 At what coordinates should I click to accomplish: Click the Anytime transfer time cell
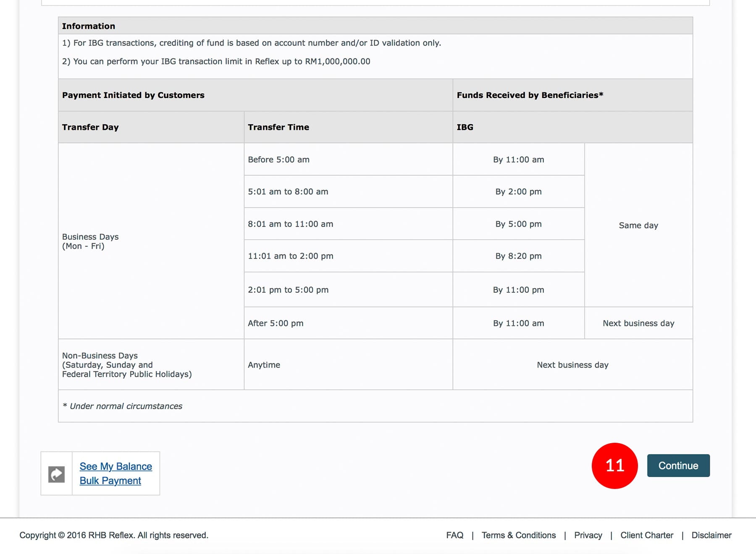tap(264, 365)
